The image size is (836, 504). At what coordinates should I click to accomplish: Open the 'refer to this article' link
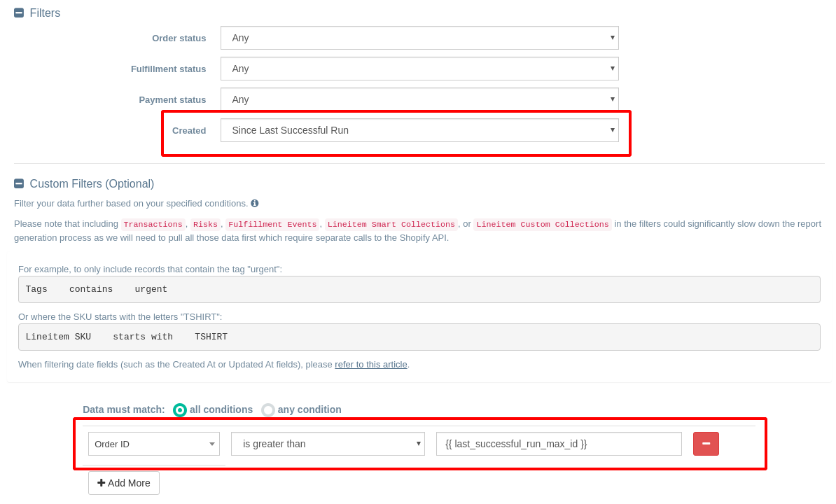pyautogui.click(x=371, y=364)
